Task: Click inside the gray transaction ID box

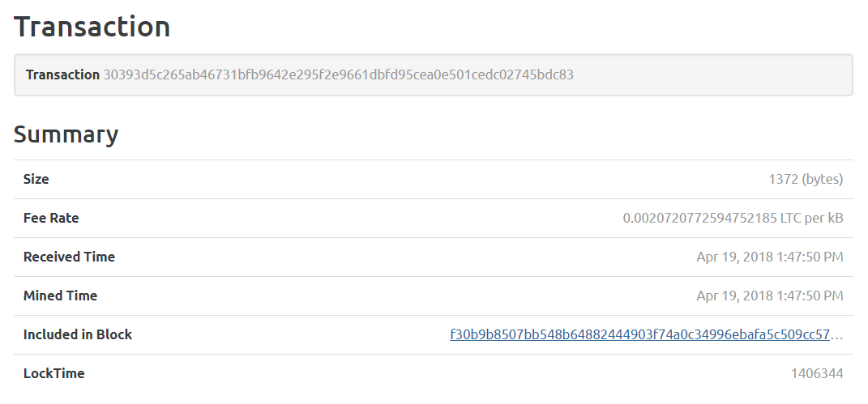Action: [434, 74]
